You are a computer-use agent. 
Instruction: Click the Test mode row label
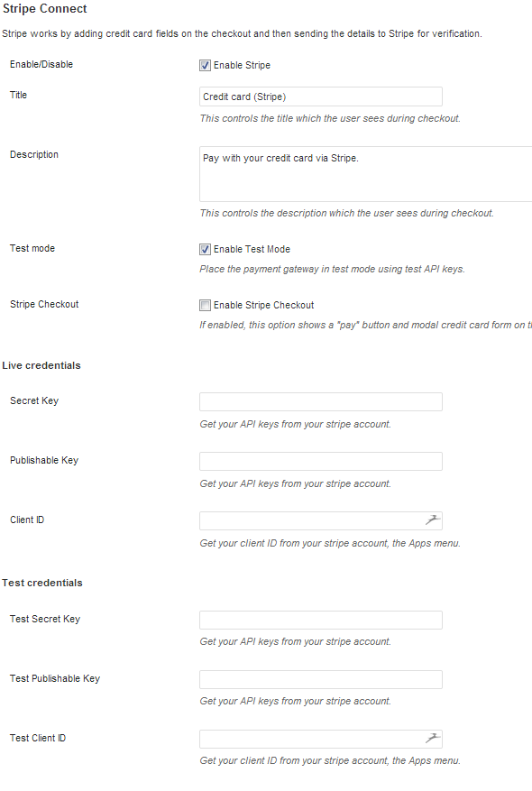point(32,248)
